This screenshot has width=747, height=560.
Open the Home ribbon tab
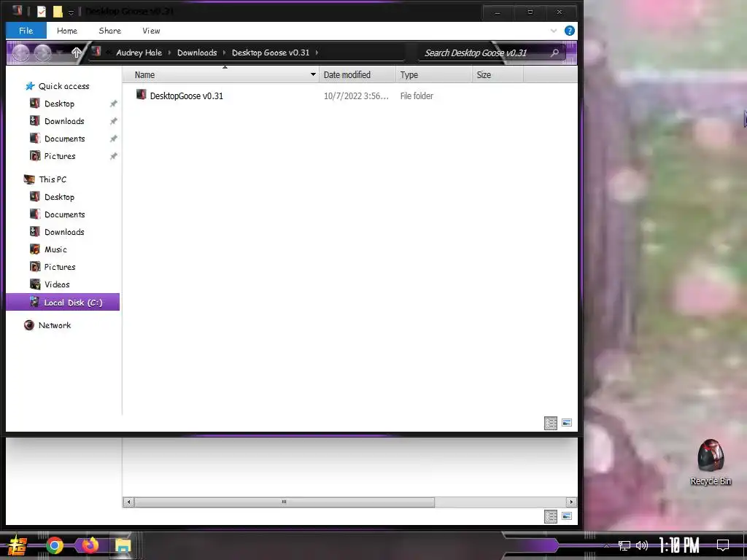click(x=66, y=31)
